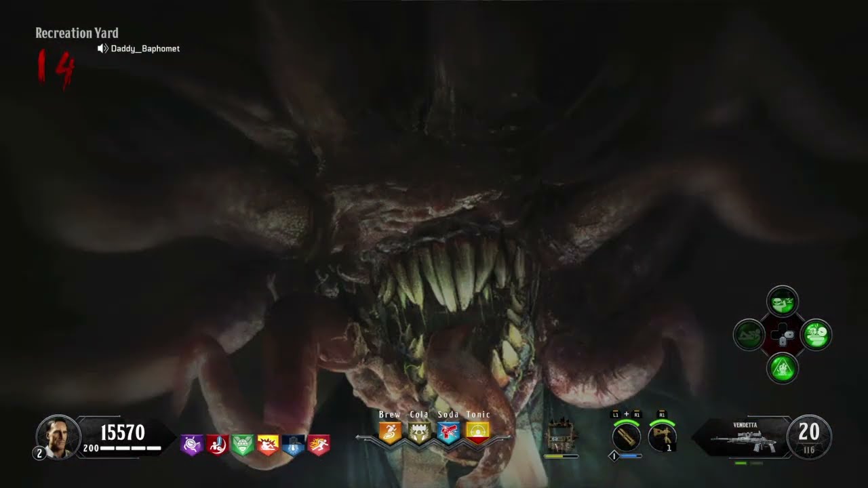Click the shield durability yellow bar
The image size is (868, 488).
pos(561,456)
